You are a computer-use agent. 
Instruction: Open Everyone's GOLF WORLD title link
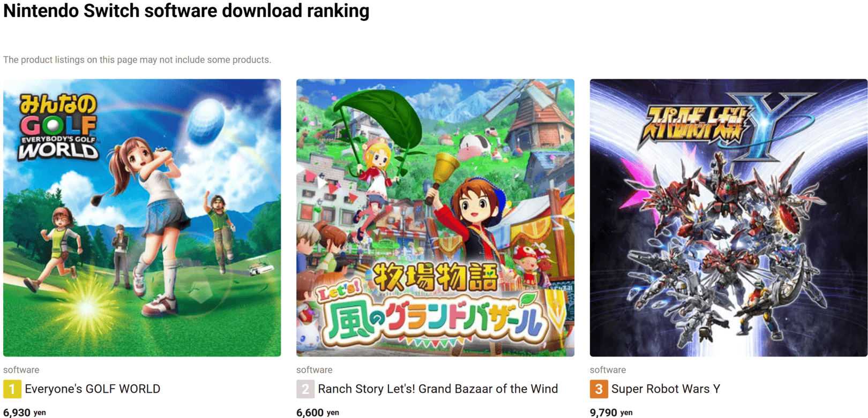pos(93,389)
